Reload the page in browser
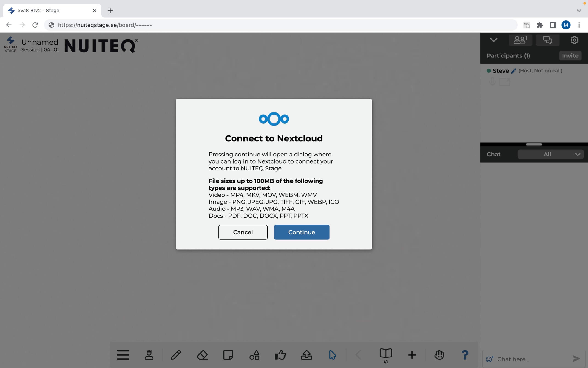This screenshot has width=588, height=368. pos(35,25)
